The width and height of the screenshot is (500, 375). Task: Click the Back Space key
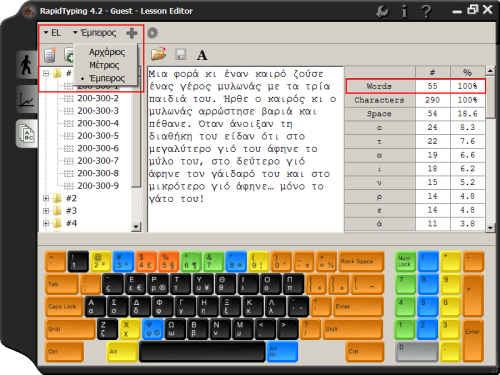click(361, 261)
